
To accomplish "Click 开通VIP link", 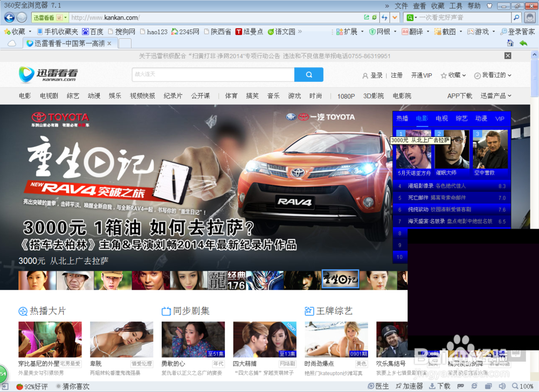I will pyautogui.click(x=421, y=75).
